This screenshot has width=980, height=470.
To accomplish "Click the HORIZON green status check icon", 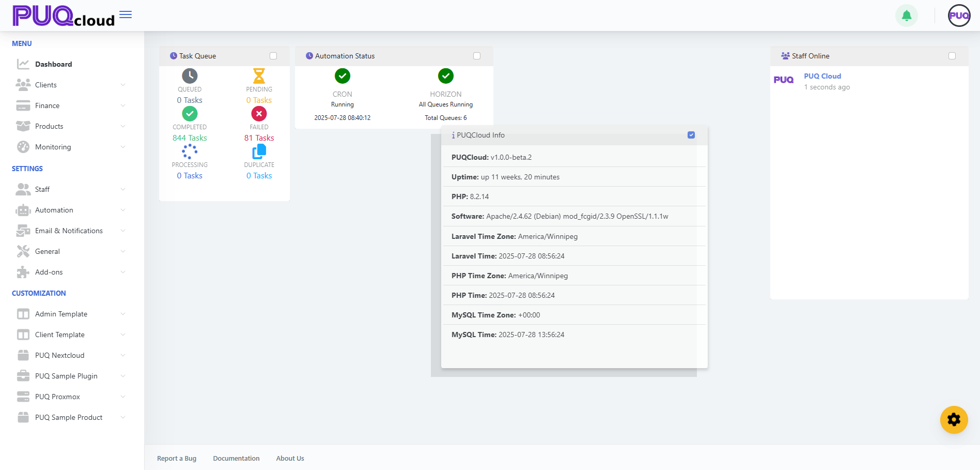I will click(446, 76).
